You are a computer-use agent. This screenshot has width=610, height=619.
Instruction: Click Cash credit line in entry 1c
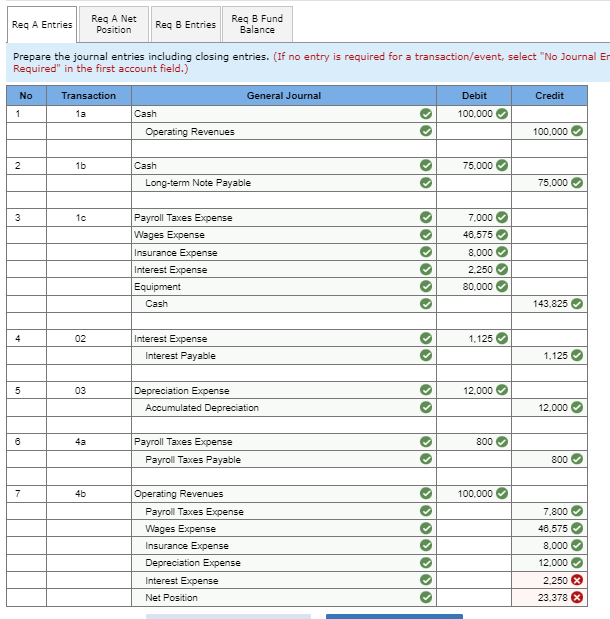tap(284, 304)
